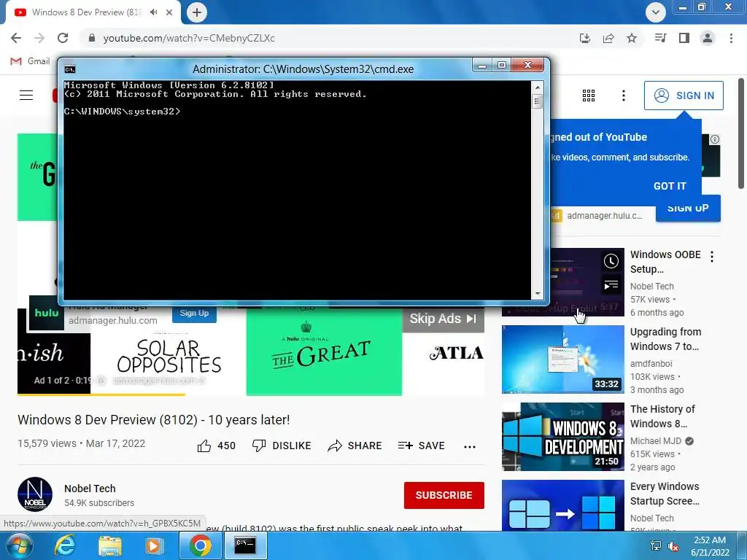Open the YouTube apps grid icon
The height and width of the screenshot is (560, 747).
[x=589, y=96]
